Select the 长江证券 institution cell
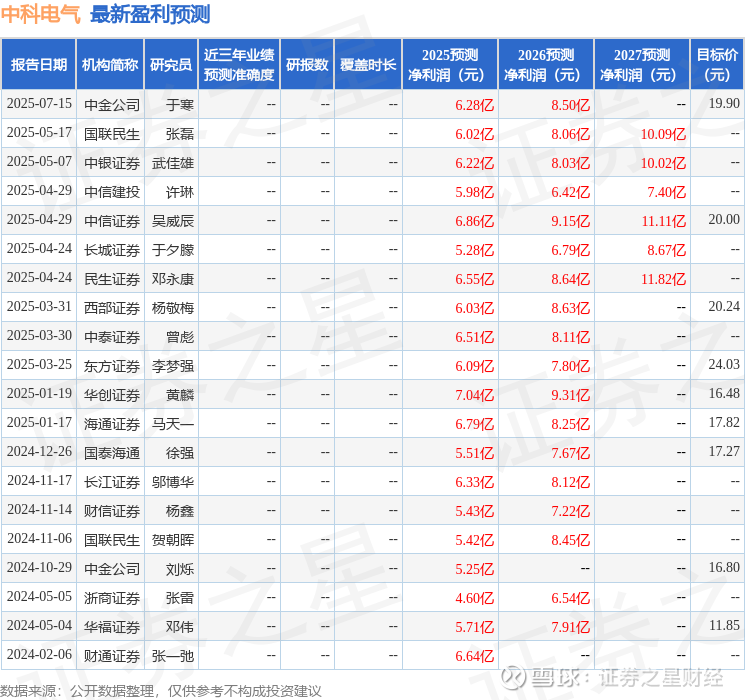 coord(112,482)
